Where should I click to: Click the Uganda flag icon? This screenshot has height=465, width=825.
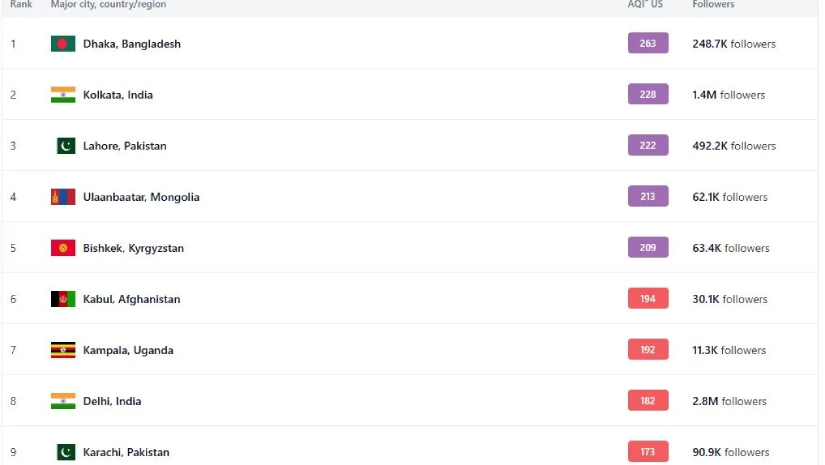tap(63, 350)
